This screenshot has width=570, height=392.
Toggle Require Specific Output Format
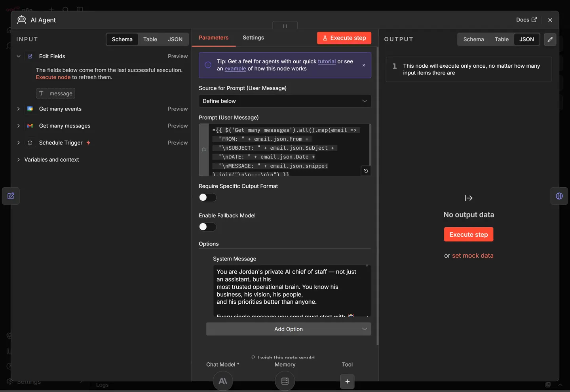[x=207, y=197]
